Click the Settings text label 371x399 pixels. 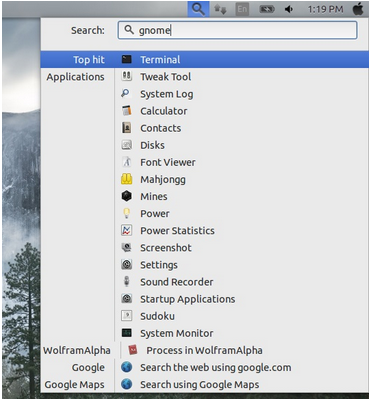159,265
